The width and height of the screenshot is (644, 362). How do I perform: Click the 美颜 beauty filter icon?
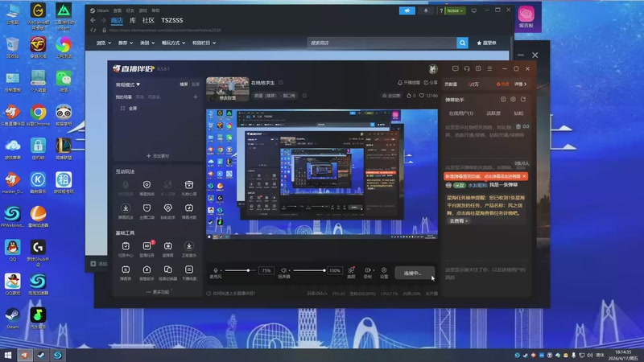click(x=351, y=270)
